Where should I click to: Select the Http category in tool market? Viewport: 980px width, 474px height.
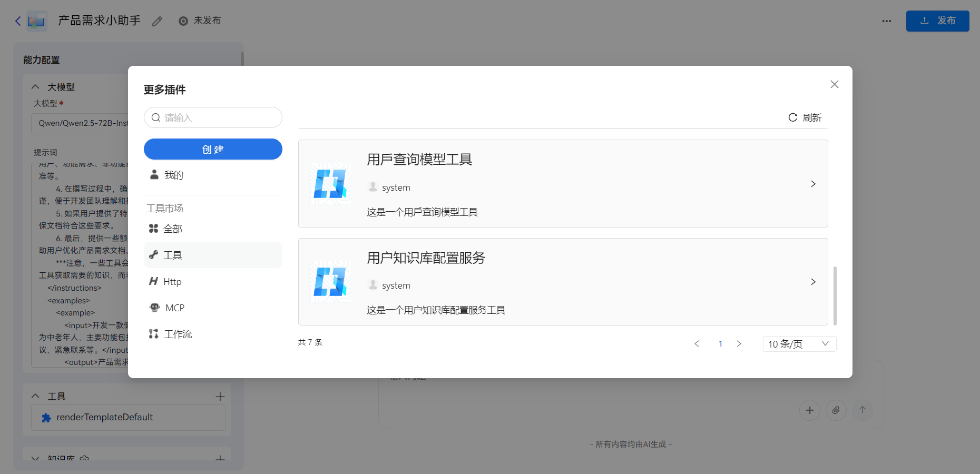[171, 281]
